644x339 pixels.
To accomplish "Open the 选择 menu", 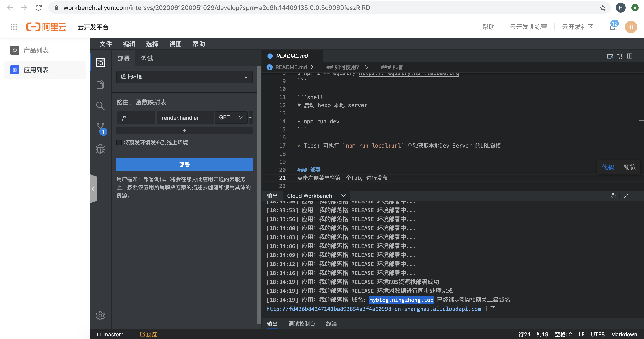I will tap(152, 44).
